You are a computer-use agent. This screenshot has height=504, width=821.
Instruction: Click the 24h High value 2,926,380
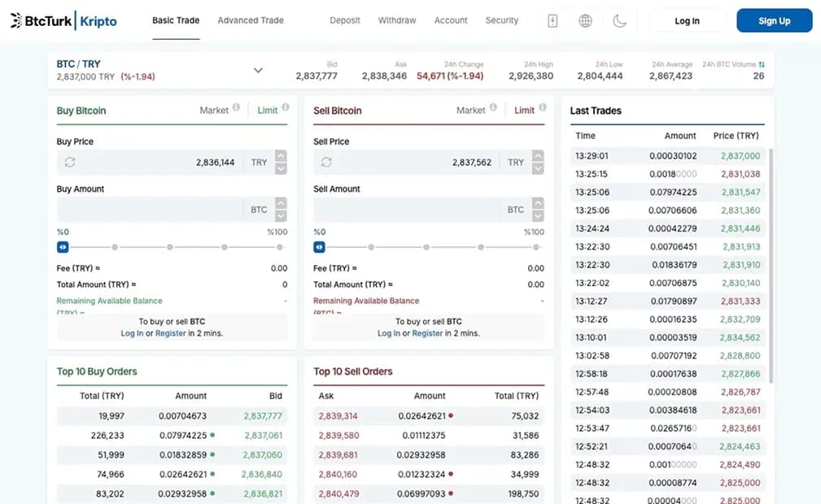[x=531, y=76]
